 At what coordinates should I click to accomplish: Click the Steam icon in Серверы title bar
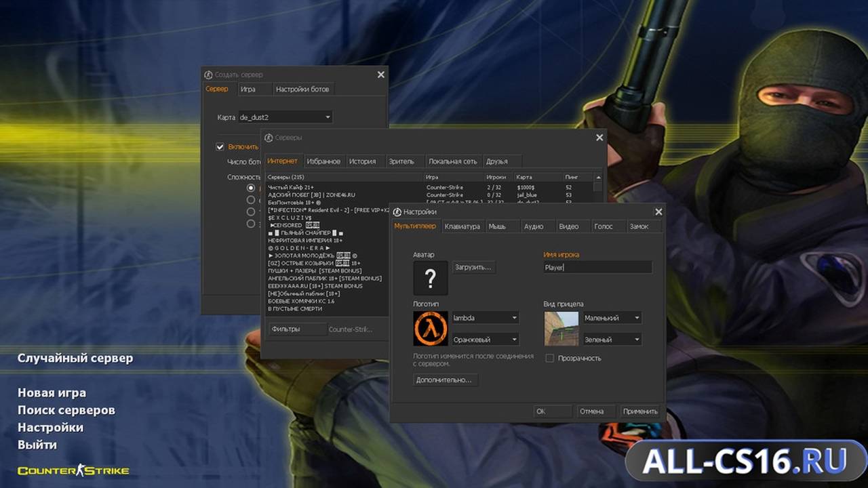pos(269,138)
